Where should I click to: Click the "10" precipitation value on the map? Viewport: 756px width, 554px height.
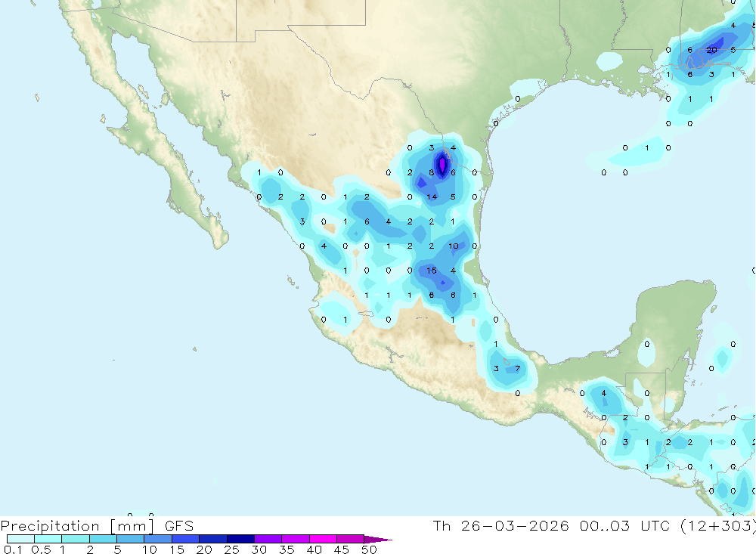tap(453, 246)
